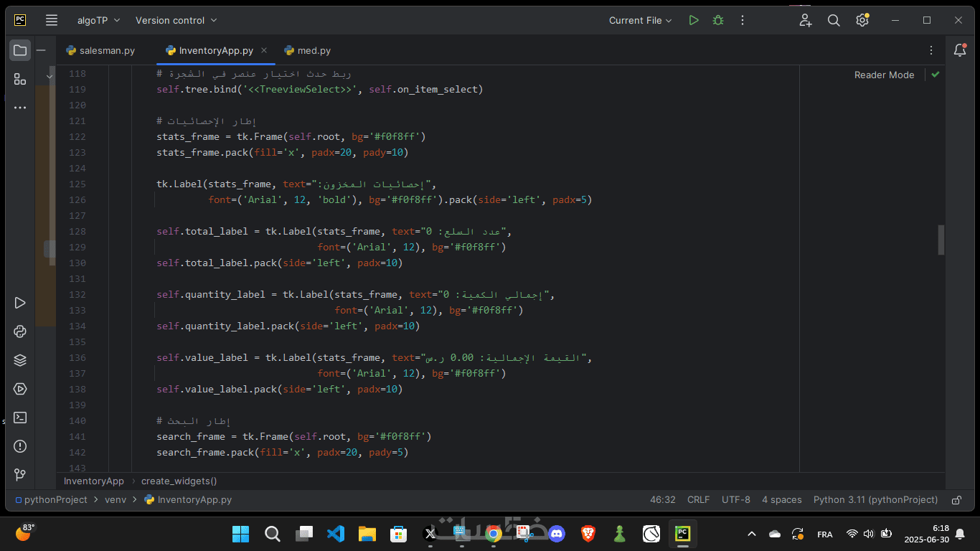The image size is (980, 551).
Task: Click venv in the navigation bar
Action: (x=116, y=500)
